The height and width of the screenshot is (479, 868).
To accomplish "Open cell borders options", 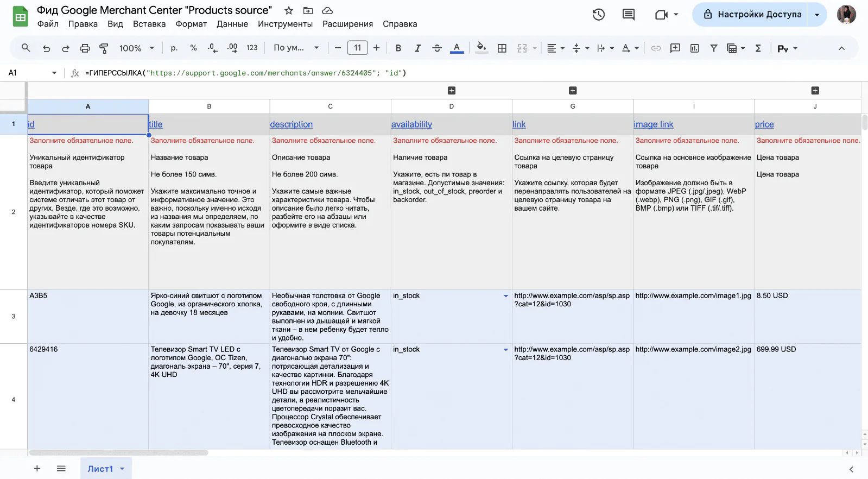I will [502, 48].
